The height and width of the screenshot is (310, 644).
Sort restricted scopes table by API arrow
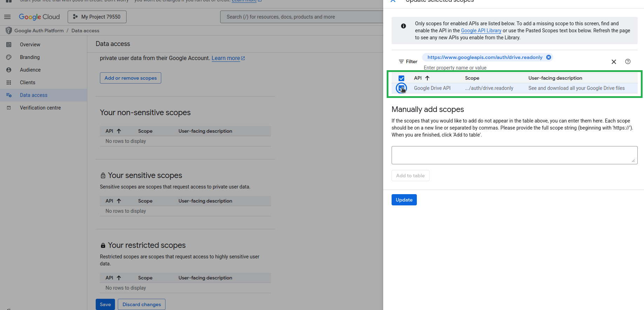point(119,278)
